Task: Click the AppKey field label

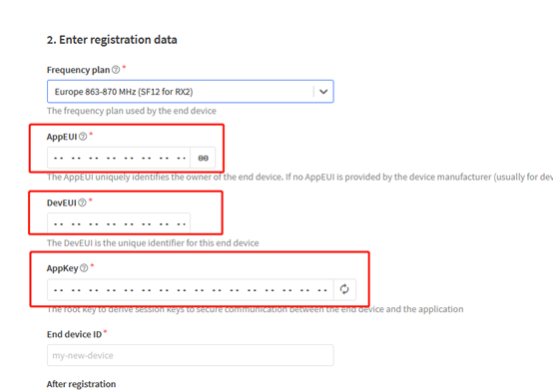Action: (63, 268)
